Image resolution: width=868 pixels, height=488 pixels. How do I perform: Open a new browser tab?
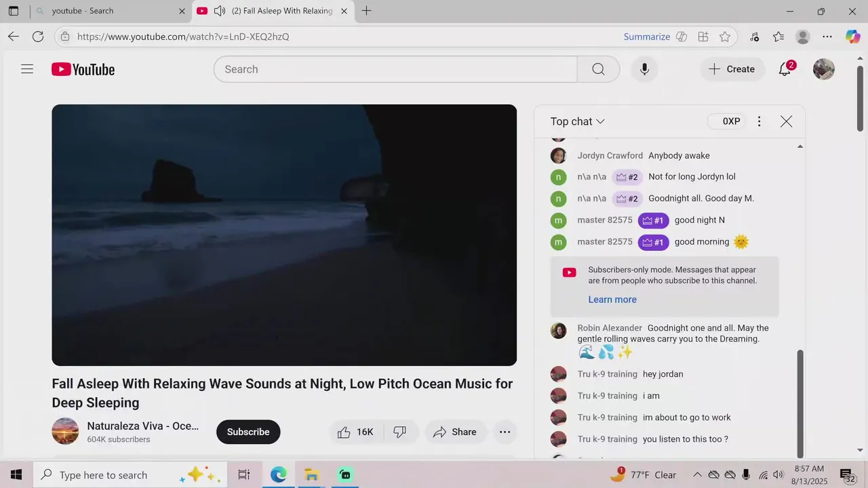pos(366,11)
